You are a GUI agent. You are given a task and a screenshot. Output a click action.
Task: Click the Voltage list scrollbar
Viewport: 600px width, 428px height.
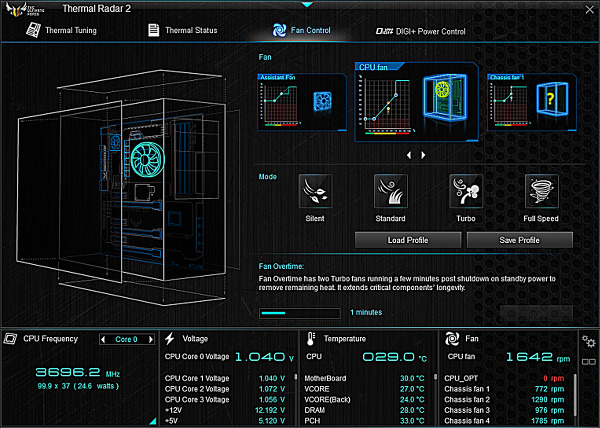pos(295,377)
